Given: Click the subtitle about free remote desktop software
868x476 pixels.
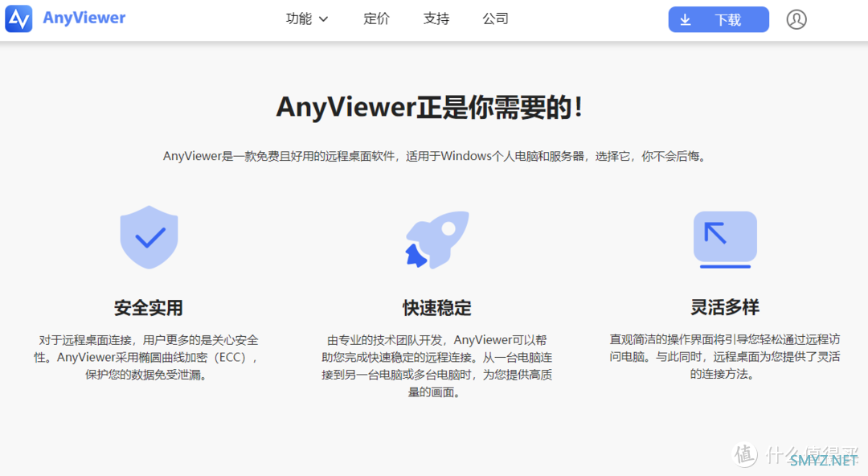Looking at the screenshot, I should pos(434,156).
